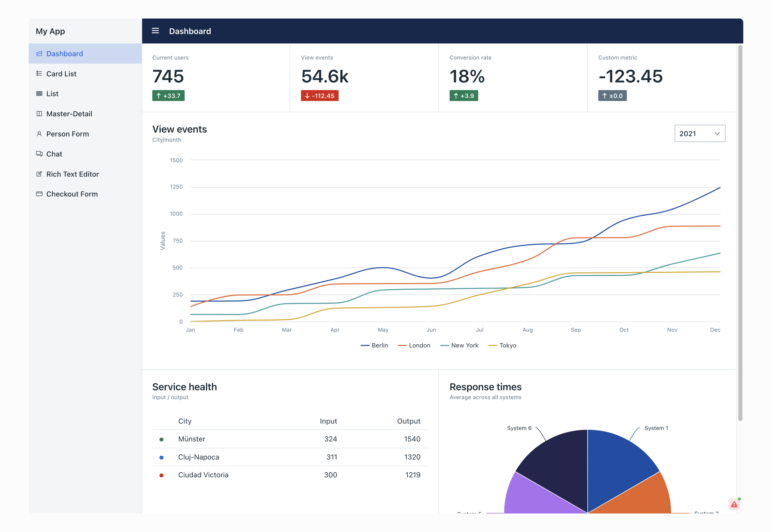Screen dimensions: 772x532
Task: Click the vertical scrollbar thumb
Action: (x=740, y=233)
